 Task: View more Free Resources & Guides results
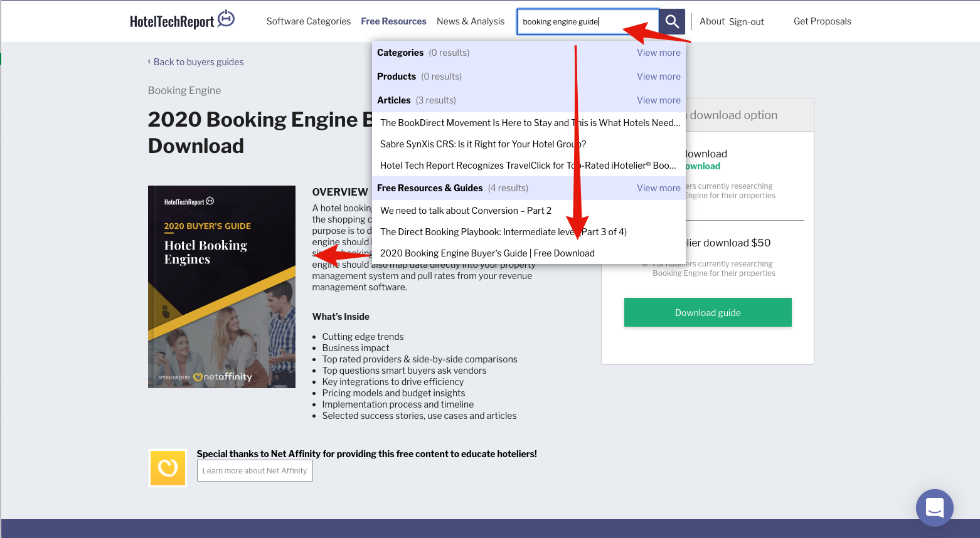(x=659, y=188)
